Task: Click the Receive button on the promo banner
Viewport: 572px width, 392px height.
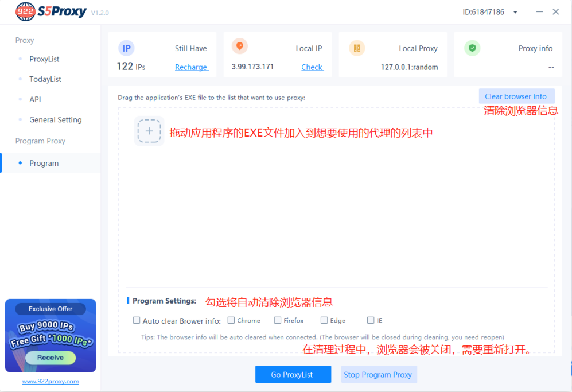Action: pos(50,358)
